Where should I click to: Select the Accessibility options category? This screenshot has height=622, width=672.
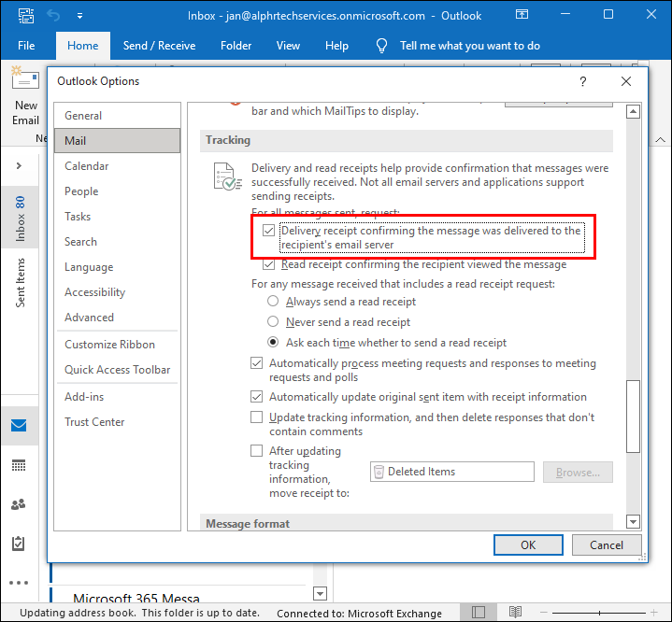pos(117,292)
